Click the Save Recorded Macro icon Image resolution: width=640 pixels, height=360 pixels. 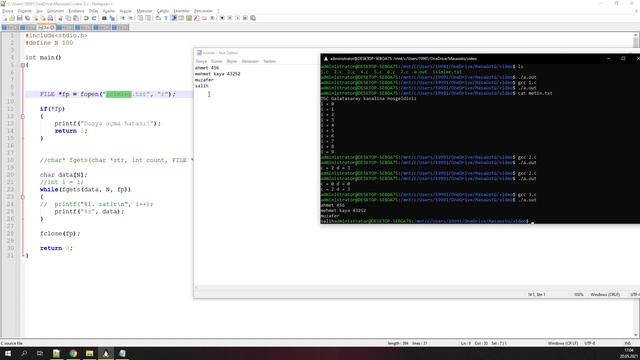point(253,18)
